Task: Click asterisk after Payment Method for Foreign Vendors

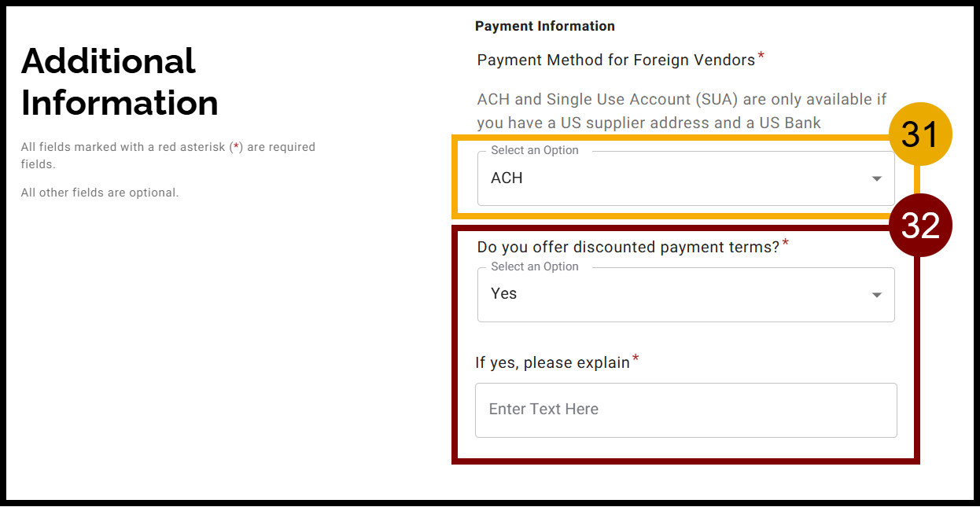Action: pos(761,57)
